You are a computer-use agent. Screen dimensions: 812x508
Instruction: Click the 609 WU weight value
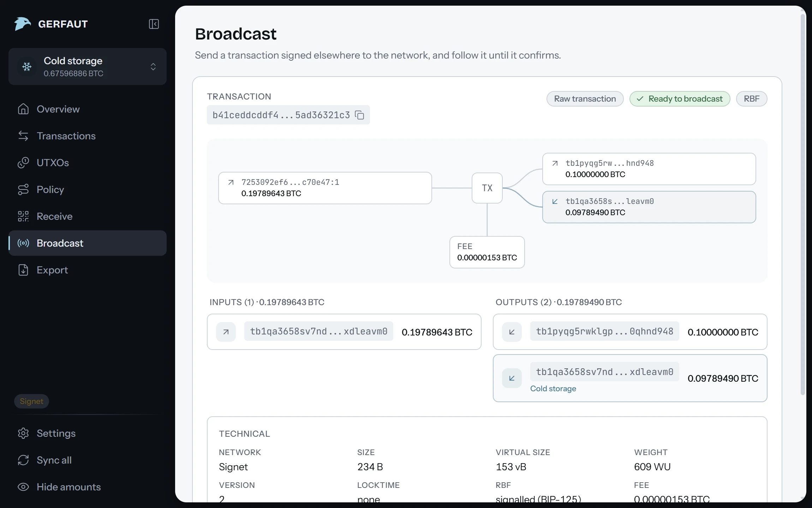coord(652,467)
